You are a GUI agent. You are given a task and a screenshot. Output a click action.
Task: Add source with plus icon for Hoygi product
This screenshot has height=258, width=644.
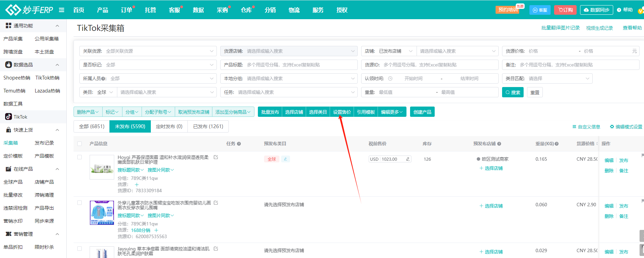pyautogui.click(x=137, y=184)
